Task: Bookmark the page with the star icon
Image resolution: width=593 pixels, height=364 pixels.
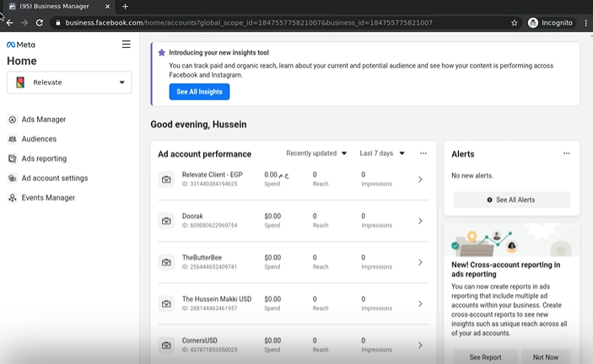Action: click(514, 23)
